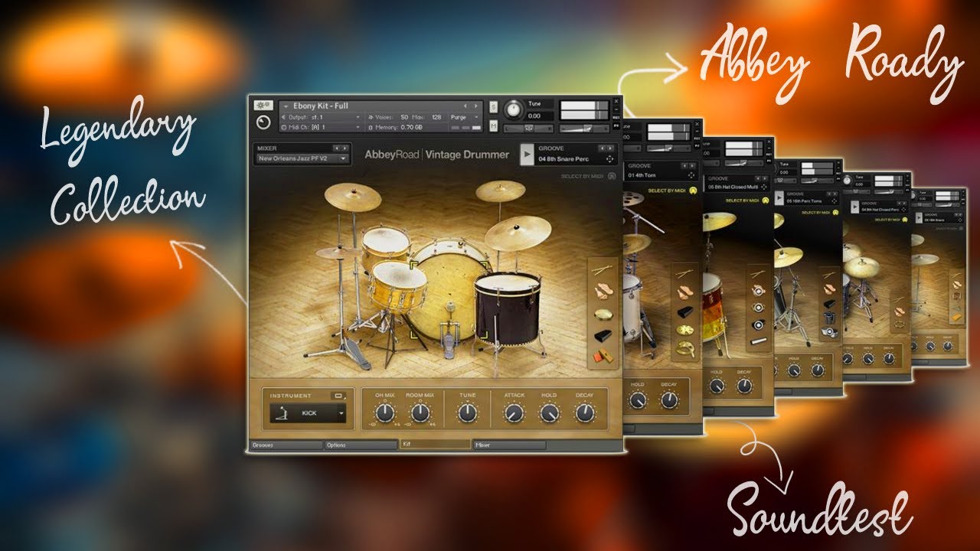Click the DECAY knob in main window

tap(585, 413)
